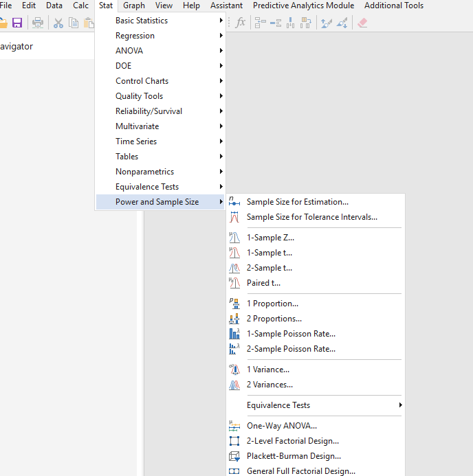Click the 1 Variance icon
This screenshot has width=473, height=476.
(234, 370)
